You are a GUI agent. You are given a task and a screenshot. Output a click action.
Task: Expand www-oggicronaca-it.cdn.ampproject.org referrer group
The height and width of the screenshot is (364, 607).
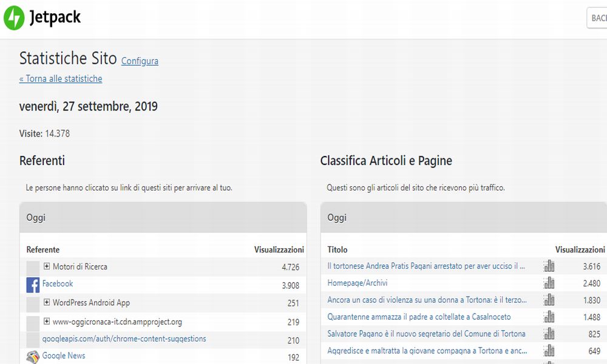click(x=47, y=322)
